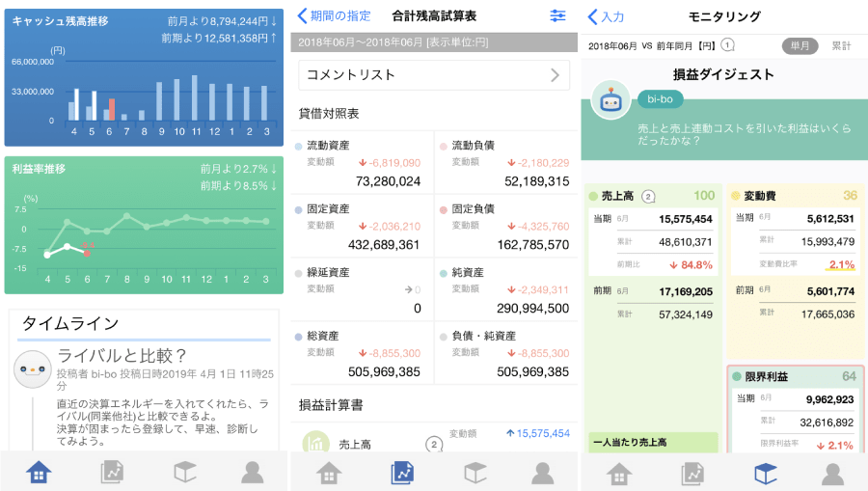The height and width of the screenshot is (491, 868).
Task: Tap the 2018年06月〜2018年06月 period bar
Action: click(434, 42)
